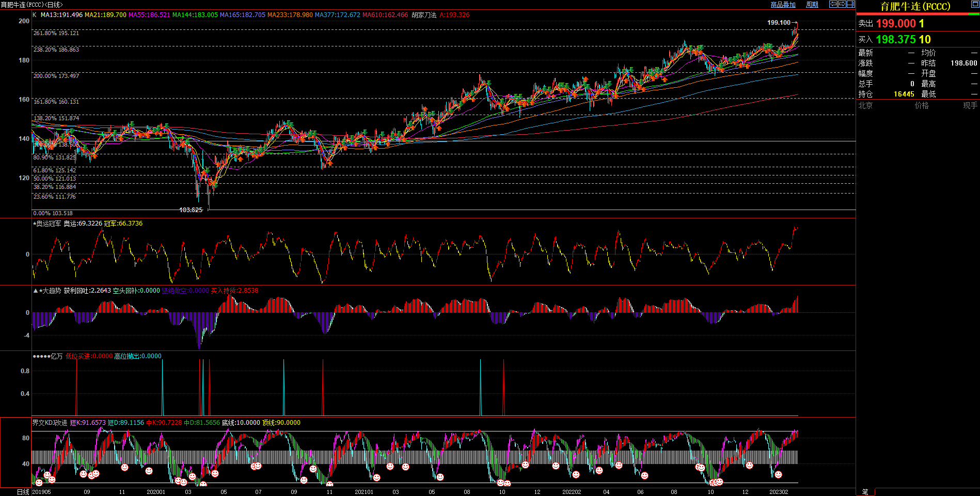Select the 笔 tab at bottom
The height and width of the screenshot is (496, 980).
[865, 492]
